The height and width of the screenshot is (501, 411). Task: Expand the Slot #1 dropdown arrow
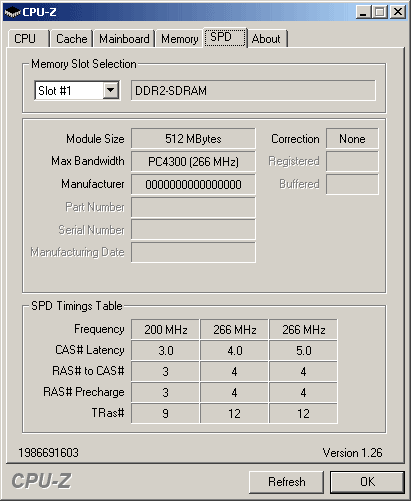pos(110,90)
